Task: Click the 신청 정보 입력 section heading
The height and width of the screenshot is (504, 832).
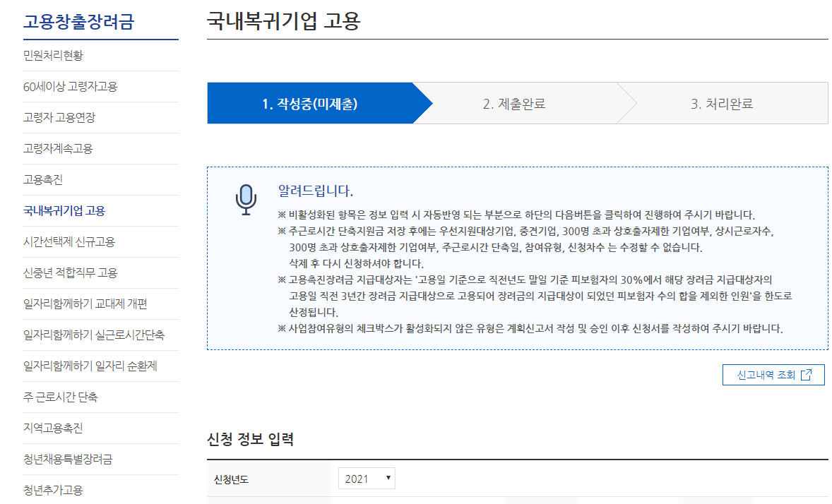Action: tap(250, 439)
